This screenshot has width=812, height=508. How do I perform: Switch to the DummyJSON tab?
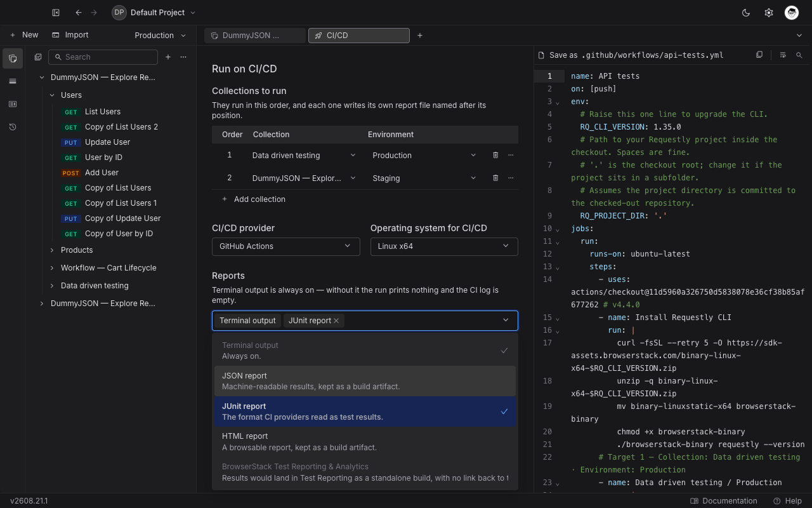click(255, 36)
